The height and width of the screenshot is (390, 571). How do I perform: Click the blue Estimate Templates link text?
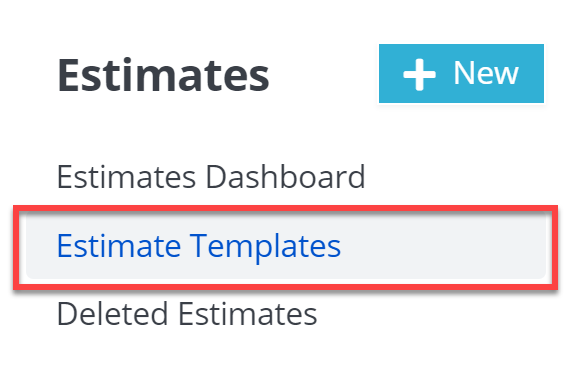(199, 246)
